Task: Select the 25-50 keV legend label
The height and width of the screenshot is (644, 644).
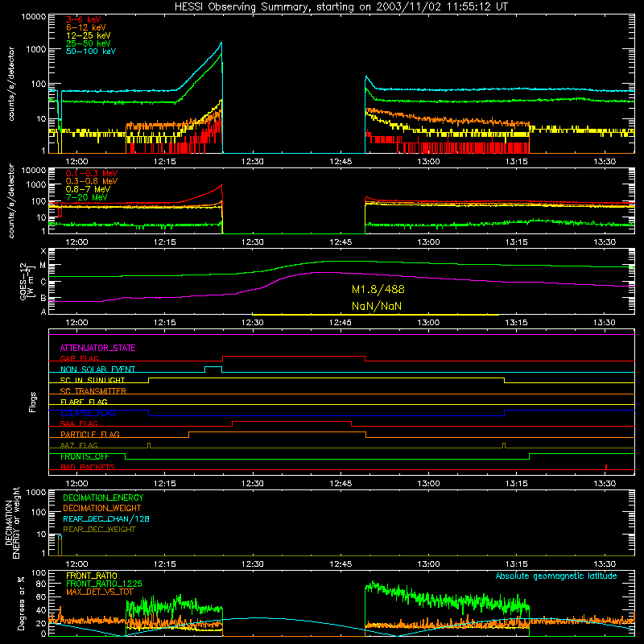Action: click(89, 43)
